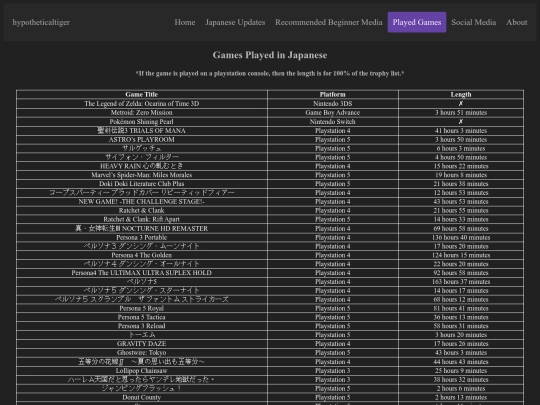Click the Platform column header
The height and width of the screenshot is (405, 540).
tap(333, 94)
